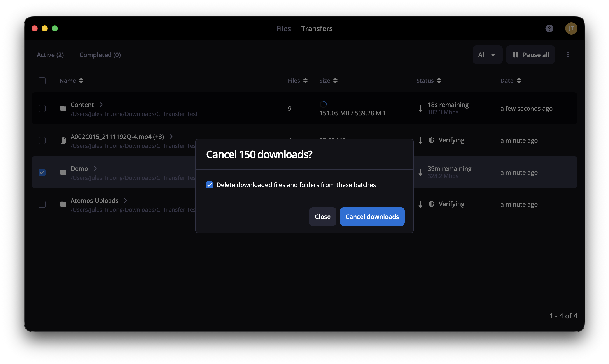609x364 pixels.
Task: Click the Content download progress spinner
Action: coord(323,104)
